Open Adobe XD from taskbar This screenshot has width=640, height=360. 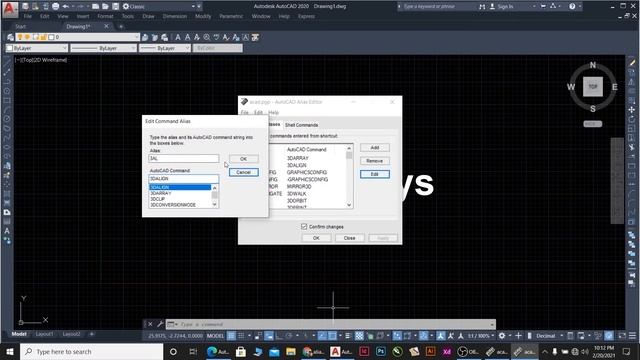[x=447, y=351]
